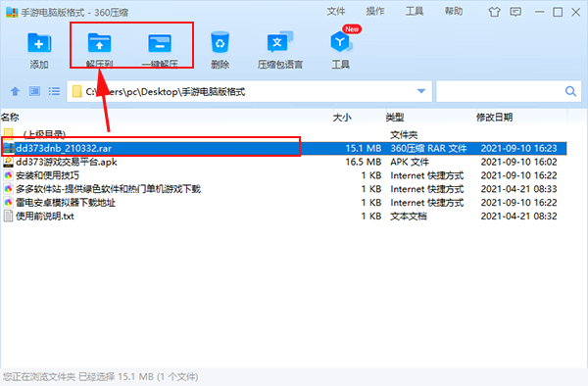
Task: Select the icon of dd373dnb_210332.rar
Action: (x=8, y=148)
